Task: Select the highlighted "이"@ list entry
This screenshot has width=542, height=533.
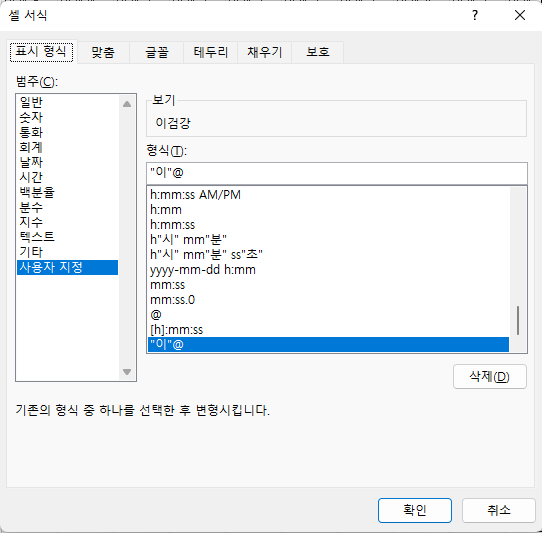Action: pos(328,345)
